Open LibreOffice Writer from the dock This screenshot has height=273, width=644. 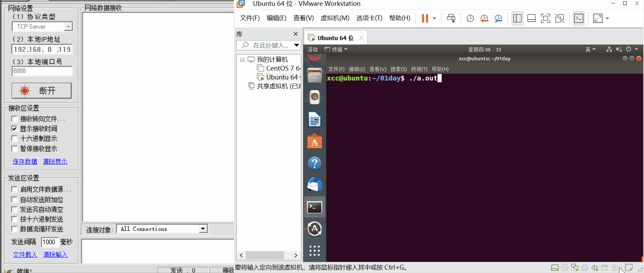(315, 119)
